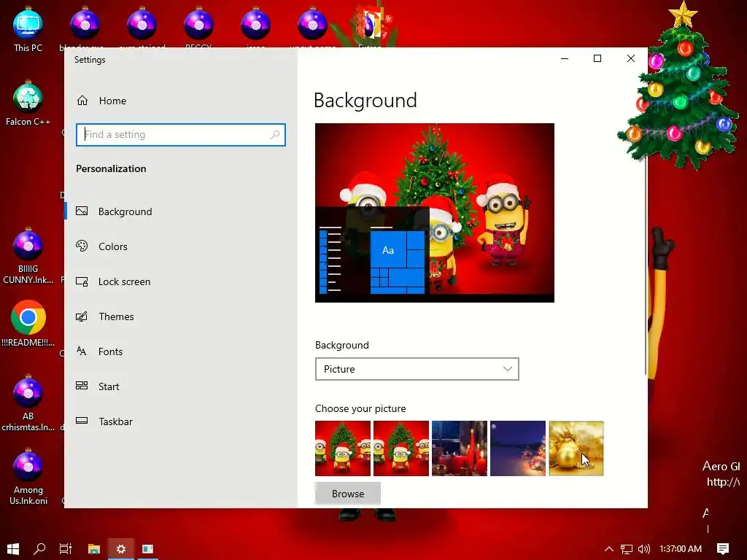Click the Themes brush icon

[82, 316]
